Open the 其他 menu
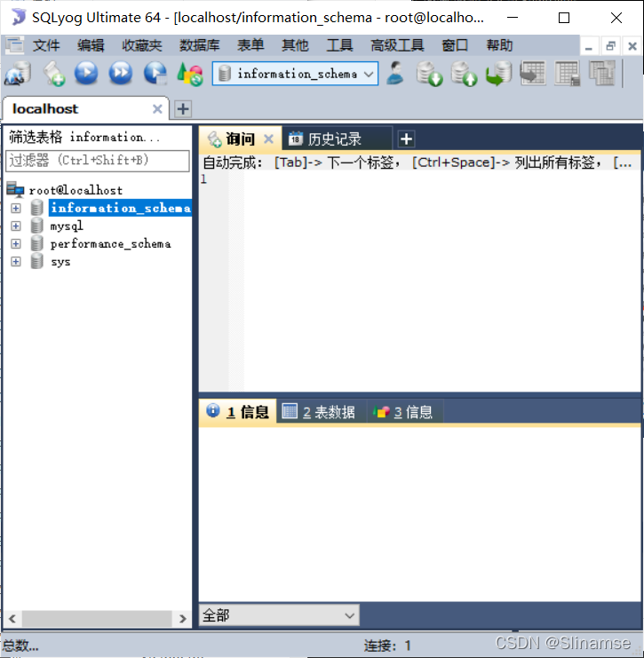Screen dimensions: 644x658 [295, 45]
